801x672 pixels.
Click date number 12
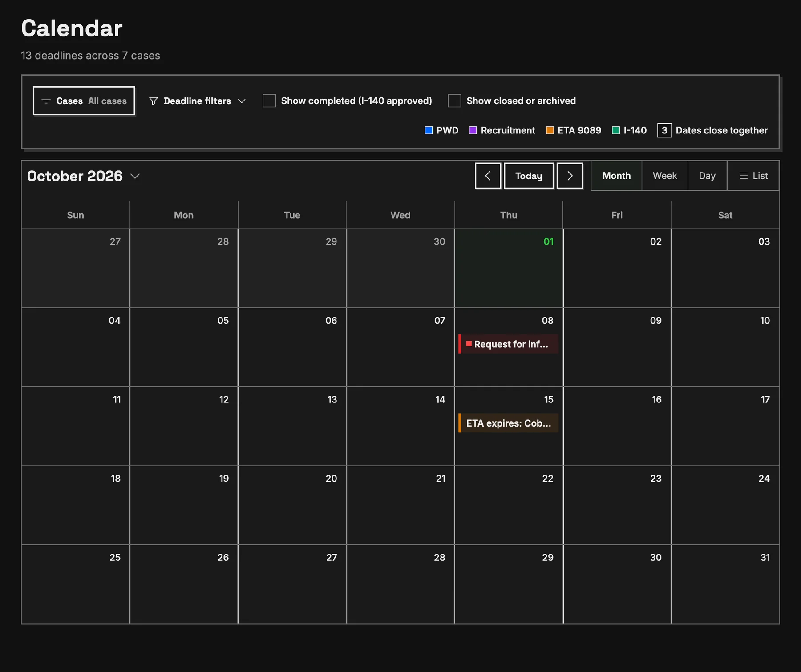pos(224,399)
